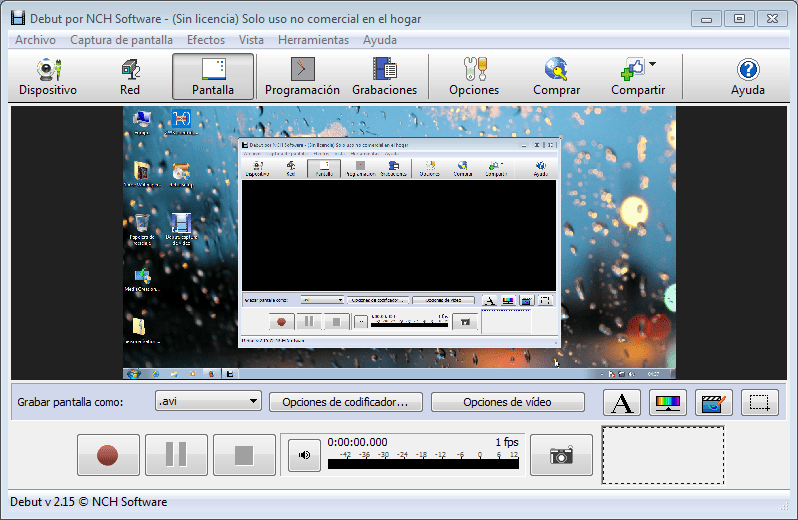Take a snapshot with the camera button
This screenshot has width=798, height=520.
(x=561, y=455)
